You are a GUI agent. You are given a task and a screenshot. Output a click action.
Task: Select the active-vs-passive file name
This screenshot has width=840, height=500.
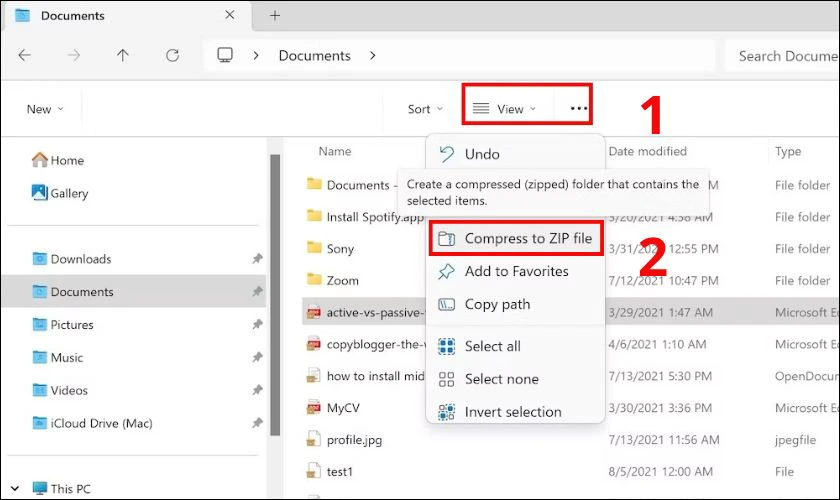[x=376, y=312]
